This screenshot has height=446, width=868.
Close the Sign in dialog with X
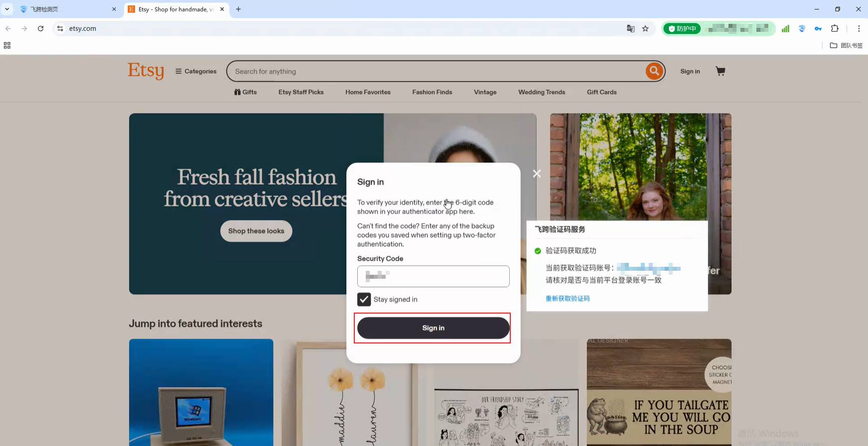point(537,174)
